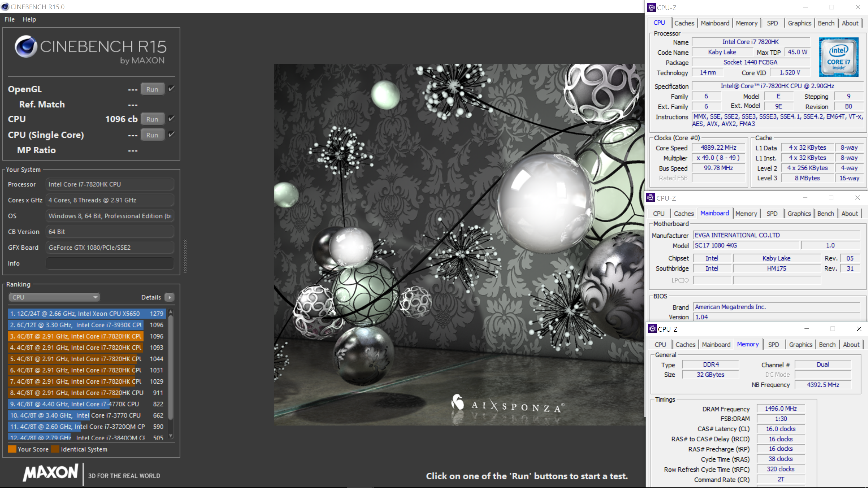This screenshot has width=868, height=488.
Task: Open About tab in top CPU-Z window
Action: tap(850, 23)
